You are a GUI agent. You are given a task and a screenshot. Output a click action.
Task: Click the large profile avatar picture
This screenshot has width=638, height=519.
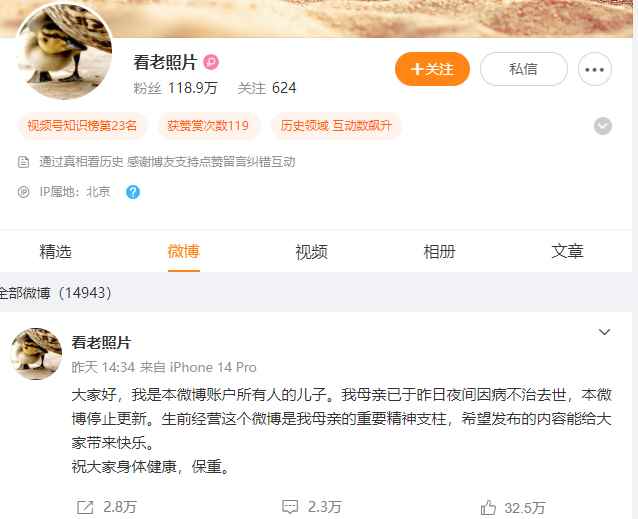64,51
